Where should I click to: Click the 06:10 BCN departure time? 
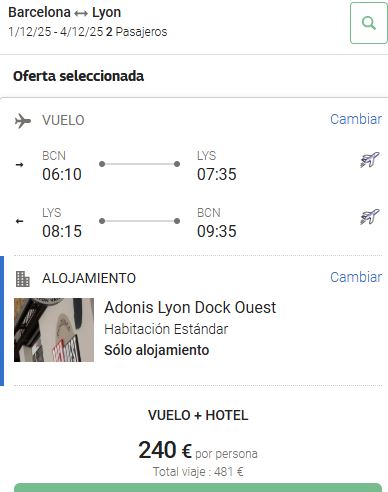point(62,174)
